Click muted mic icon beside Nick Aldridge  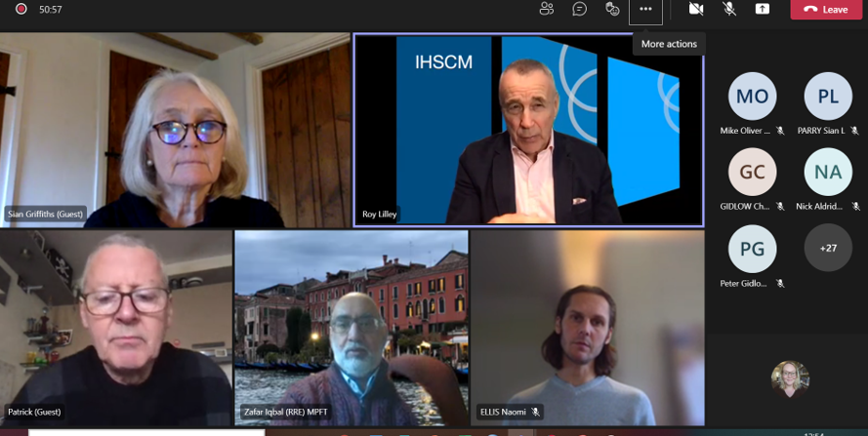point(855,207)
